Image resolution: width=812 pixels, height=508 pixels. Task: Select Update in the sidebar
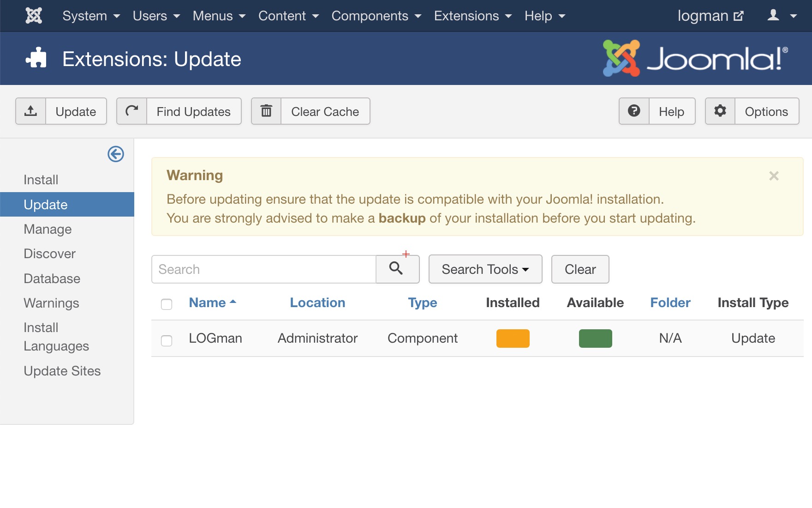(x=67, y=205)
